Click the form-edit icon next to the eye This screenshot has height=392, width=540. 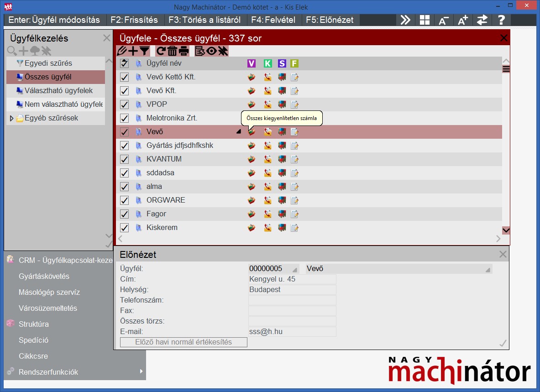(200, 51)
